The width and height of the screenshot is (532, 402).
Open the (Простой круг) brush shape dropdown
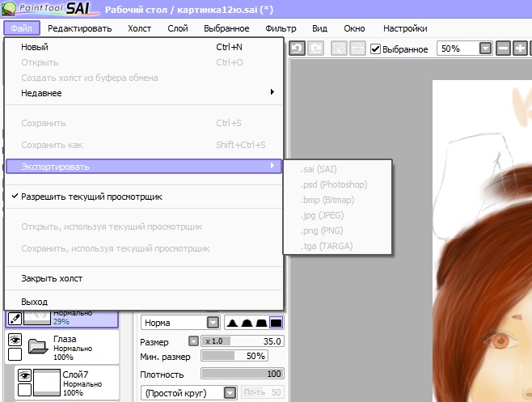point(230,393)
